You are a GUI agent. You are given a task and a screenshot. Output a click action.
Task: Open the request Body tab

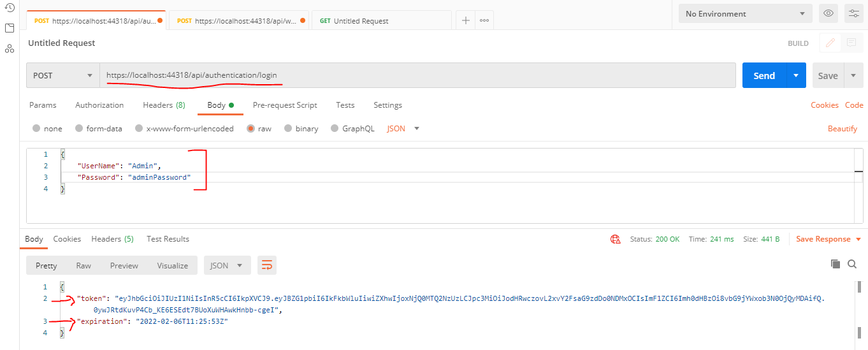(220, 105)
